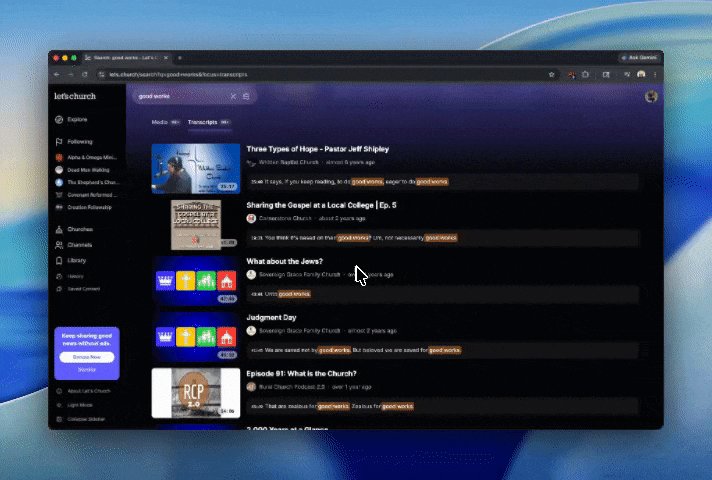Jump to Sharing the Gospel transcript snippet
This screenshot has height=480, width=712.
[442, 238]
